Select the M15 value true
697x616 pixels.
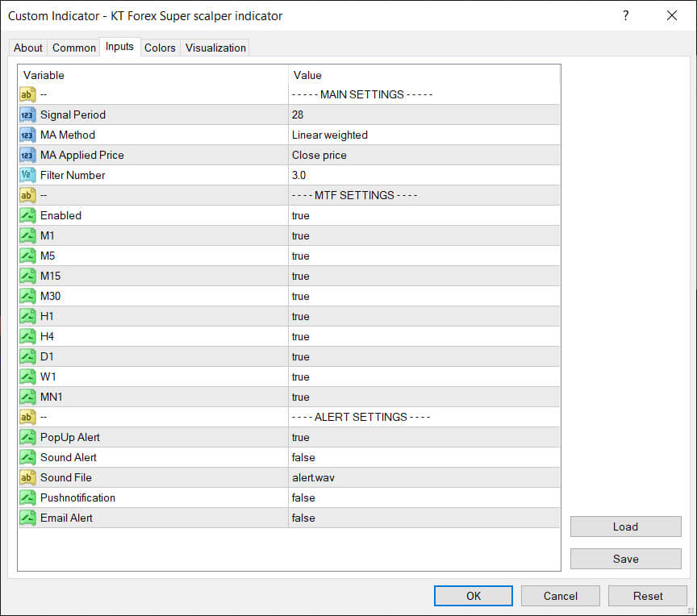point(300,277)
